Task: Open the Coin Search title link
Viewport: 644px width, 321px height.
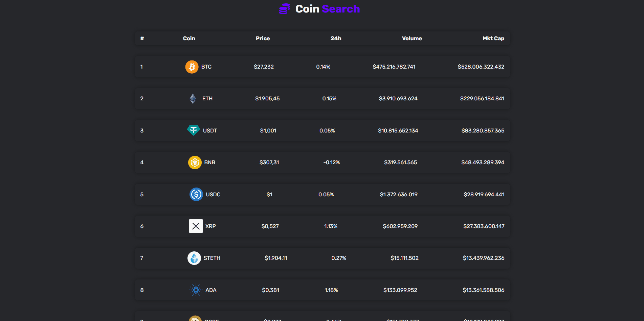Action: [327, 9]
